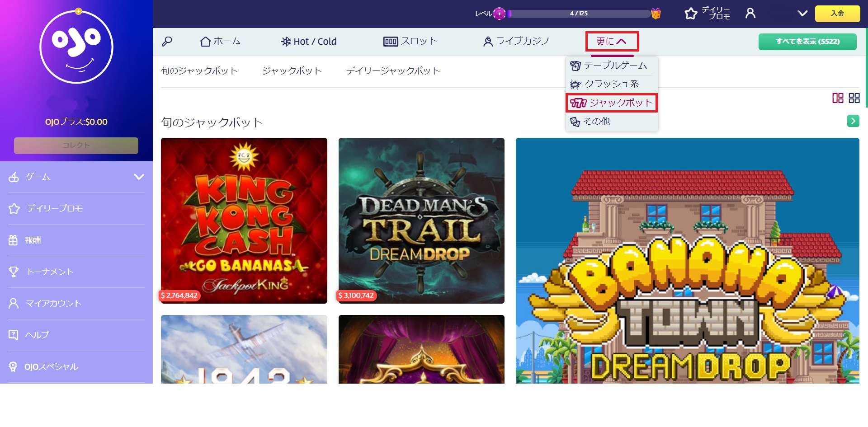Click the snowflake Hot / Cold icon

[x=286, y=42]
